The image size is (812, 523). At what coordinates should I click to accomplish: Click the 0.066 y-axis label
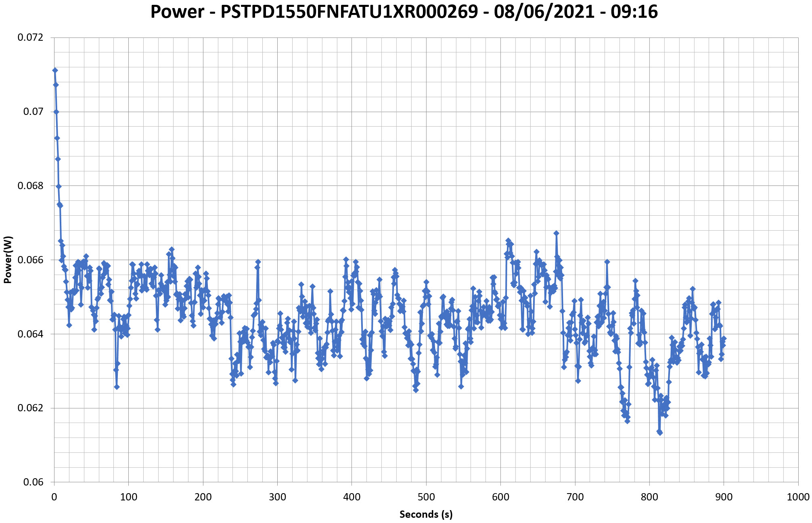coord(30,260)
